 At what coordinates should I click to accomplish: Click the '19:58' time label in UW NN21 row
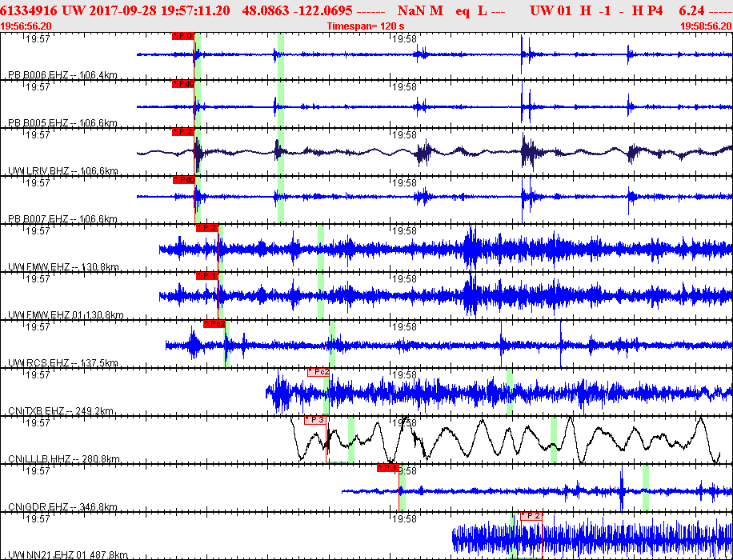coord(404,519)
